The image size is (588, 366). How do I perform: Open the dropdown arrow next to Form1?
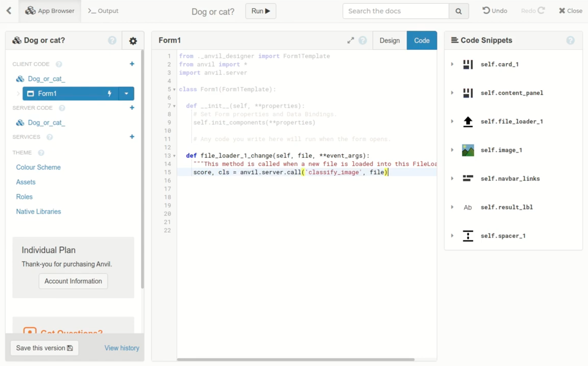click(x=126, y=93)
